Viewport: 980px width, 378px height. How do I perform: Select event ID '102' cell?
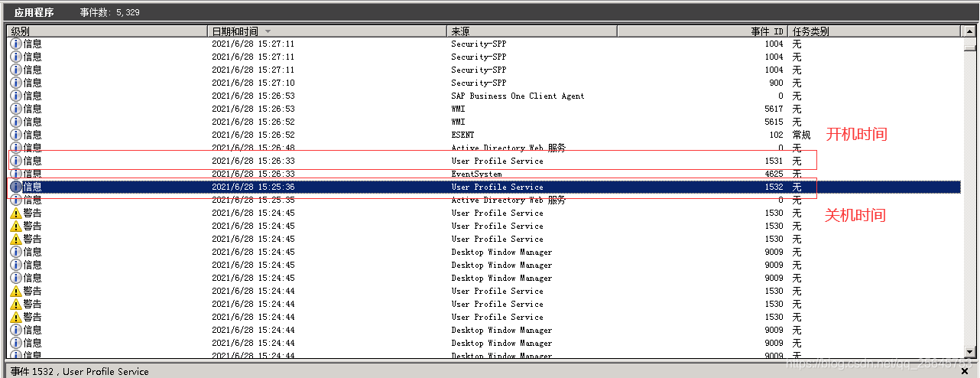(776, 135)
